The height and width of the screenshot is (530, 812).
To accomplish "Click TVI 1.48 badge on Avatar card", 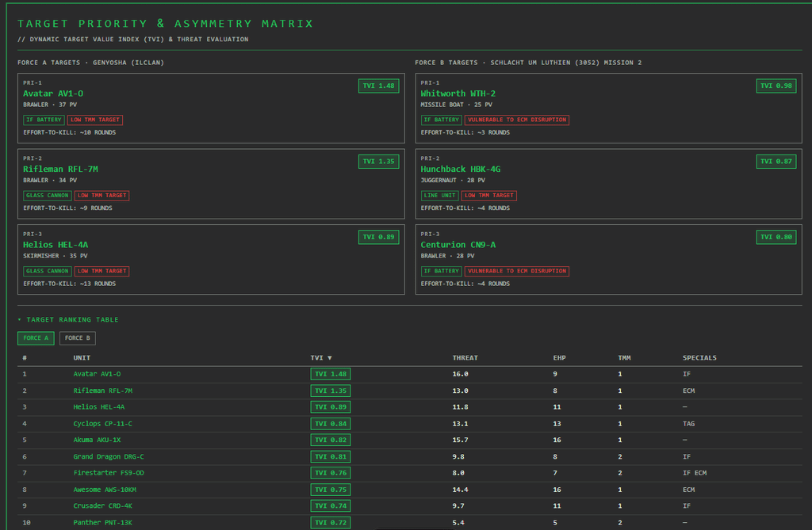I will (x=378, y=86).
